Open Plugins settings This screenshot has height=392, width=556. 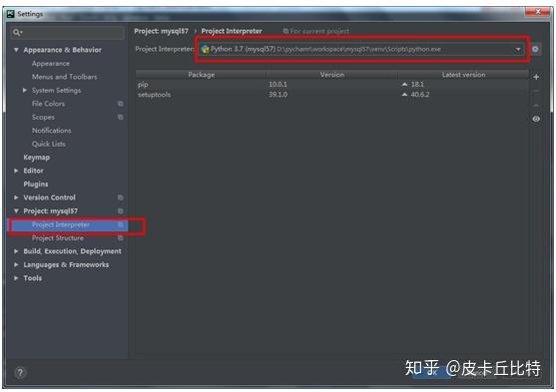tap(36, 184)
